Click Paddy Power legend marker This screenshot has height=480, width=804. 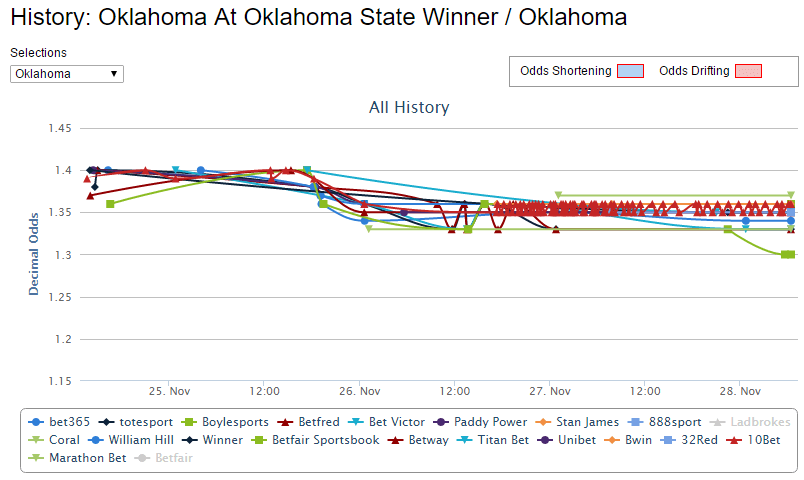coord(441,422)
